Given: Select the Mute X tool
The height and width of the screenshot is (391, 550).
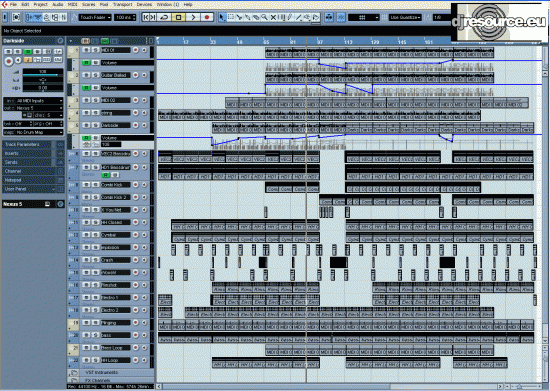Looking at the screenshot, I should [273, 17].
